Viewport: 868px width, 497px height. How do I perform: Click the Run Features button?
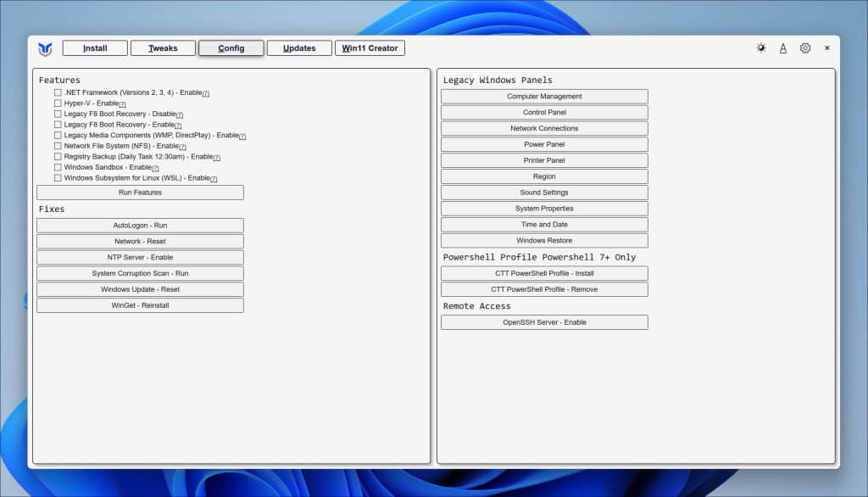140,193
